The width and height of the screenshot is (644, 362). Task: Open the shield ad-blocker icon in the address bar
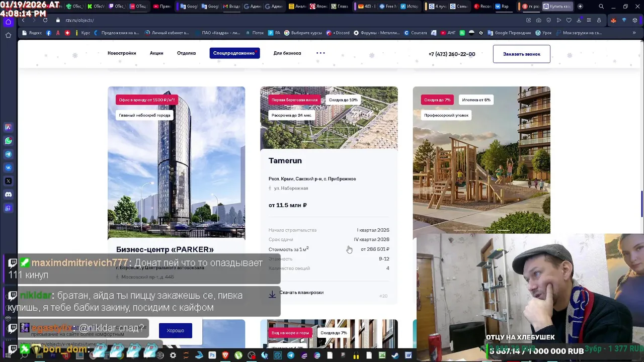548,20
